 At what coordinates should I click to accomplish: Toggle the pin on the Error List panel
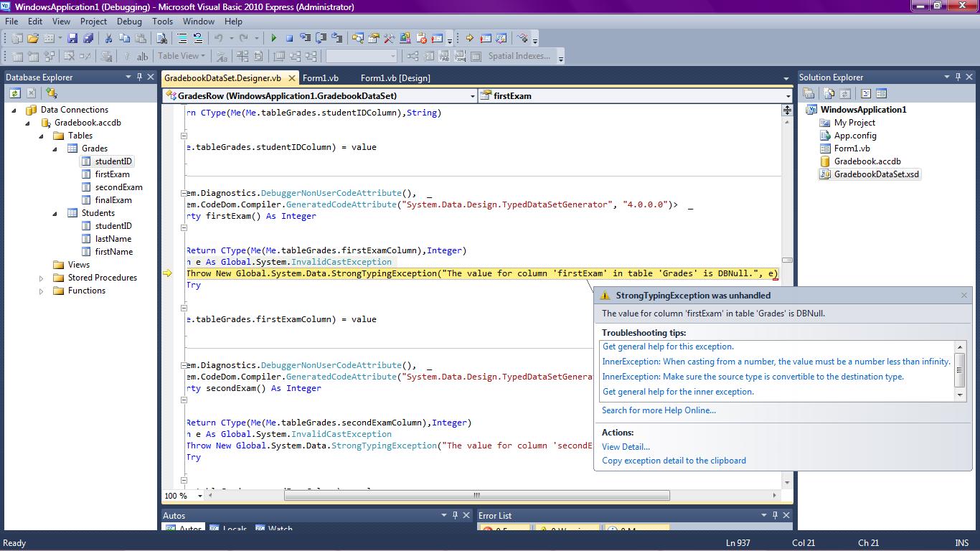click(776, 515)
